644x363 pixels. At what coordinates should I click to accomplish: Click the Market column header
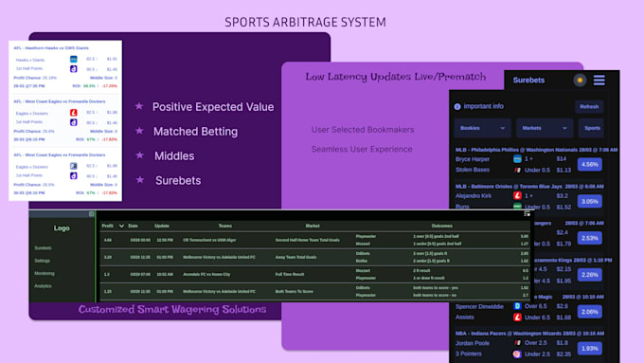pos(313,226)
